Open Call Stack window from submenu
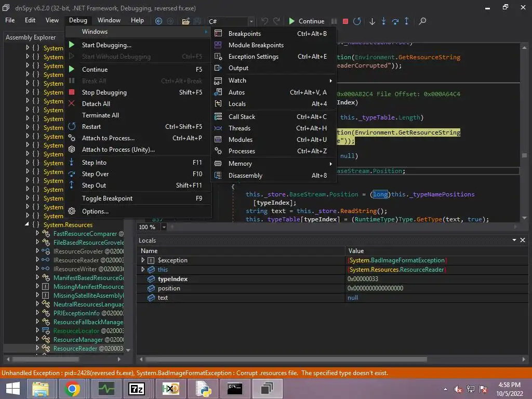 point(242,117)
